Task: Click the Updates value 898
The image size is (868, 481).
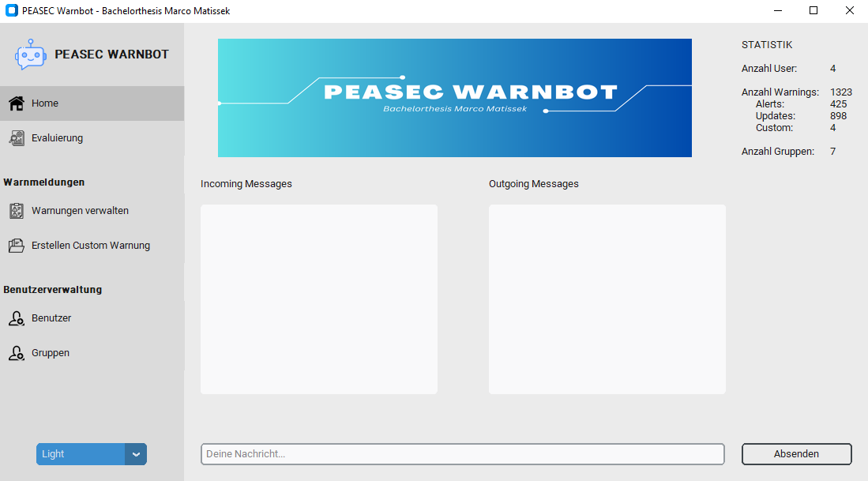Action: click(x=838, y=115)
